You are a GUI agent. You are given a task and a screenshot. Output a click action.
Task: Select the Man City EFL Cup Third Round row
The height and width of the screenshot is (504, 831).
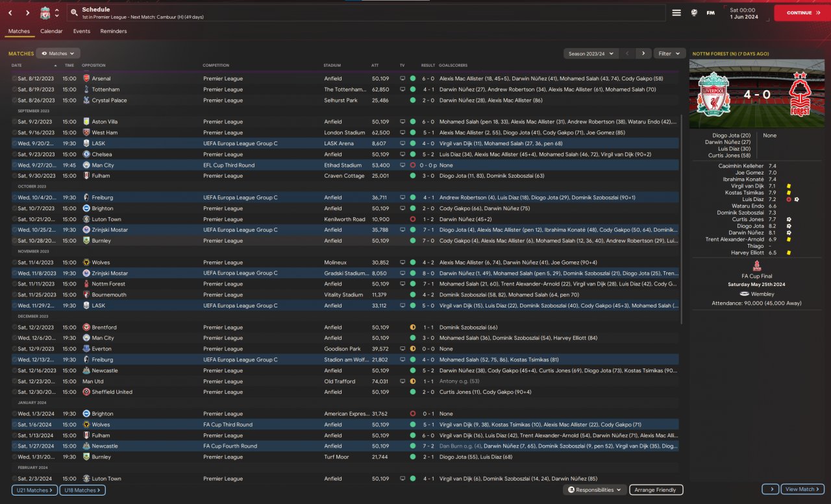tap(345, 165)
